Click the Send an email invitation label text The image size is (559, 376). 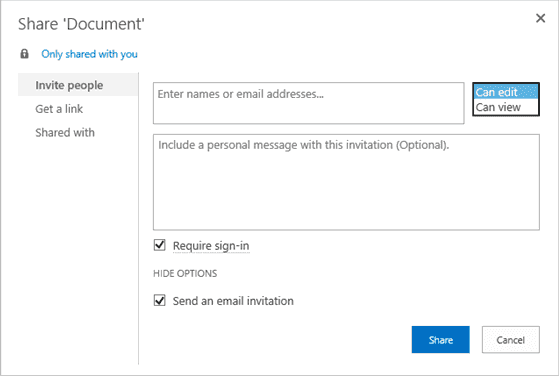pos(233,301)
